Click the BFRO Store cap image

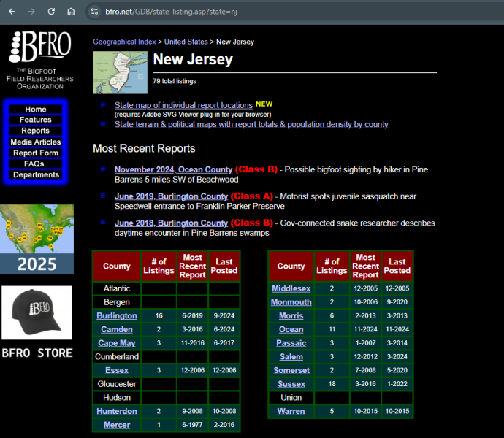point(37,314)
